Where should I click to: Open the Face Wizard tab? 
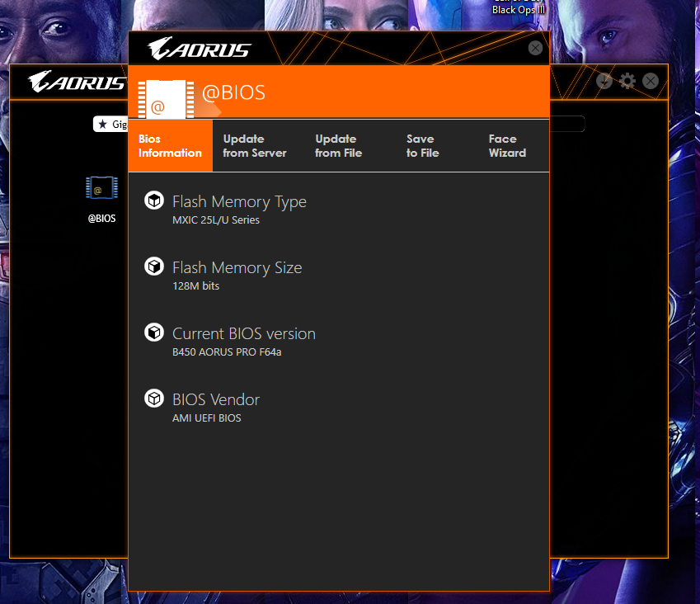pos(507,146)
